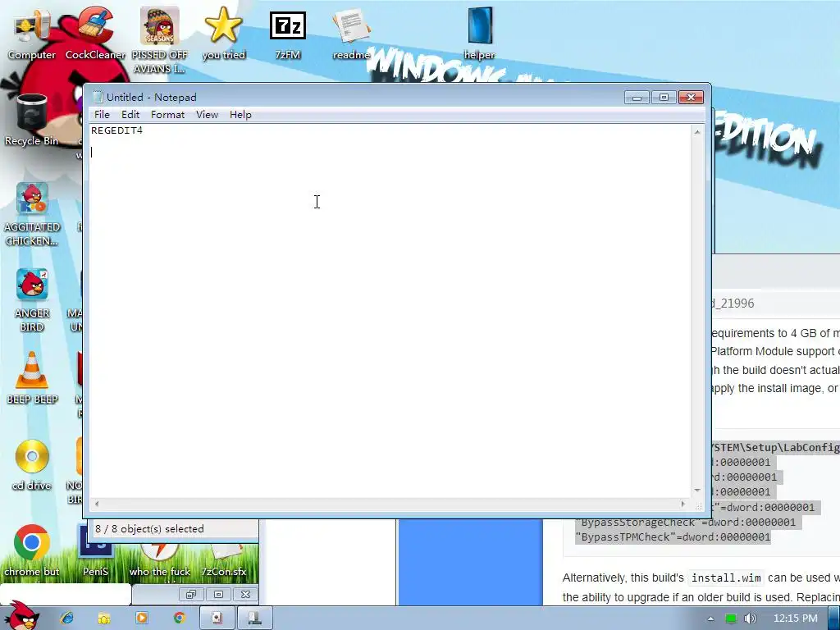Screen dimensions: 840x630
Task: Click the green network tray icon
Action: 730,619
